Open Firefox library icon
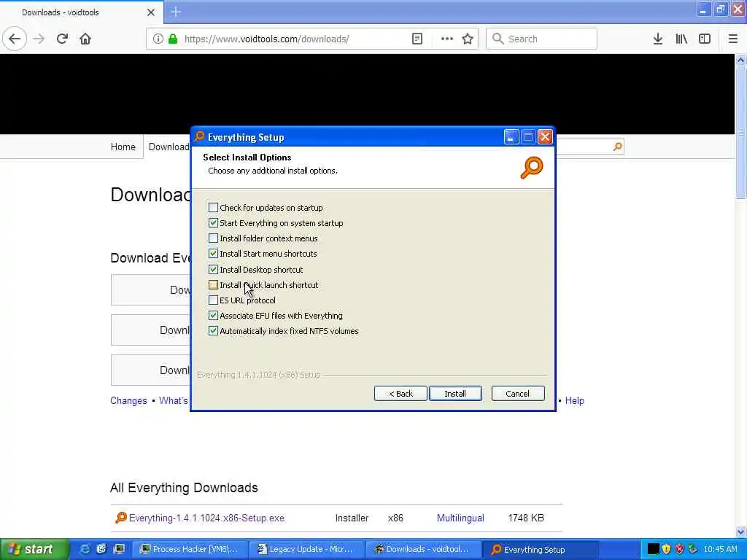Screen dimensions: 747x560 (681, 39)
